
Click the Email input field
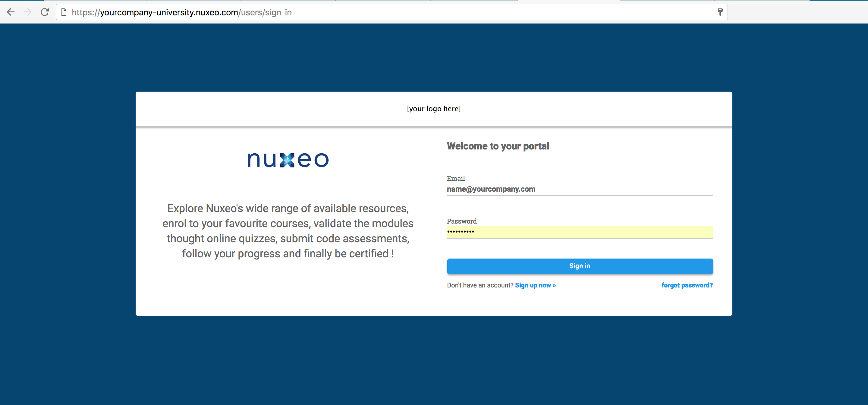[580, 189]
